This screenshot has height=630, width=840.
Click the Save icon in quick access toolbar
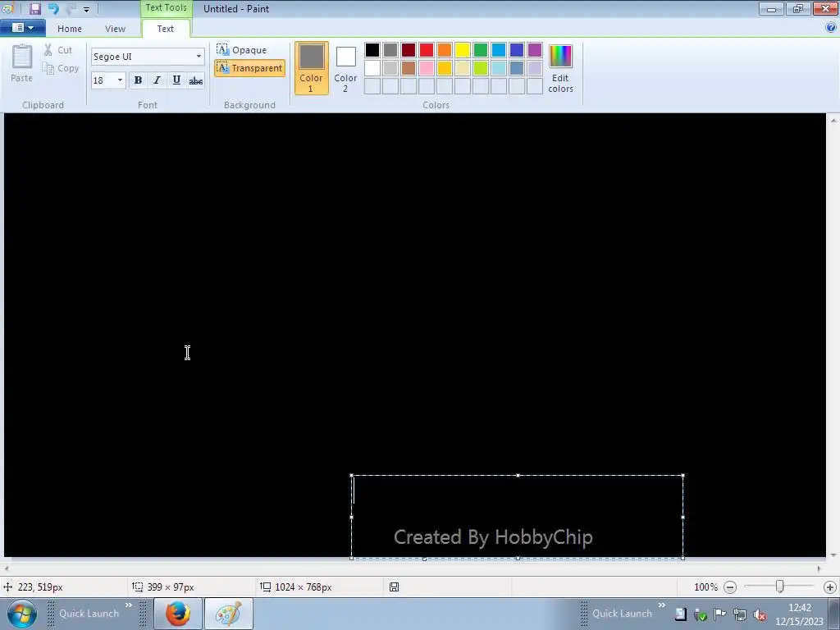point(34,8)
